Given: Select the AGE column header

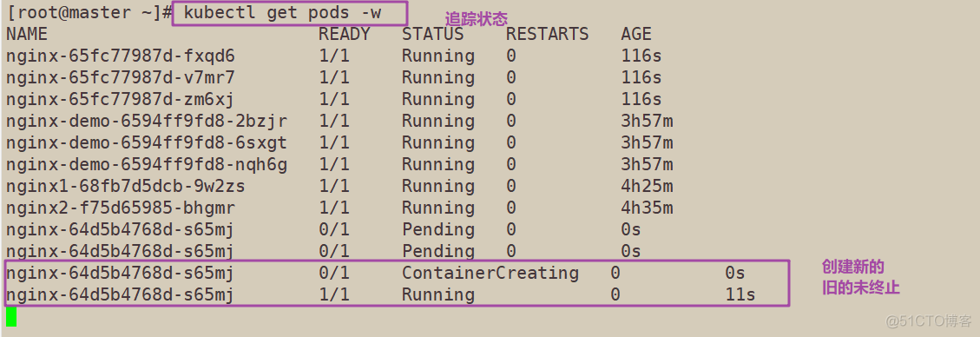Looking at the screenshot, I should (x=636, y=34).
